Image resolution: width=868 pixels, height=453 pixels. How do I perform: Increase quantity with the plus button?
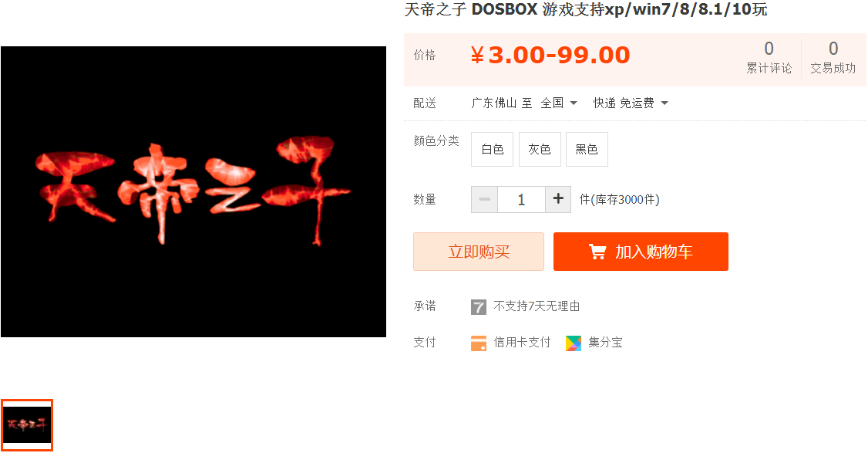[x=558, y=199]
